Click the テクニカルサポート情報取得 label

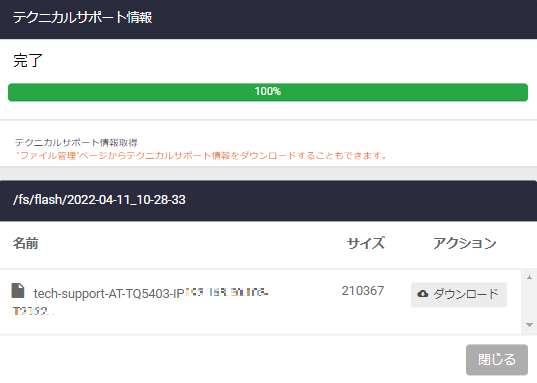(x=76, y=142)
